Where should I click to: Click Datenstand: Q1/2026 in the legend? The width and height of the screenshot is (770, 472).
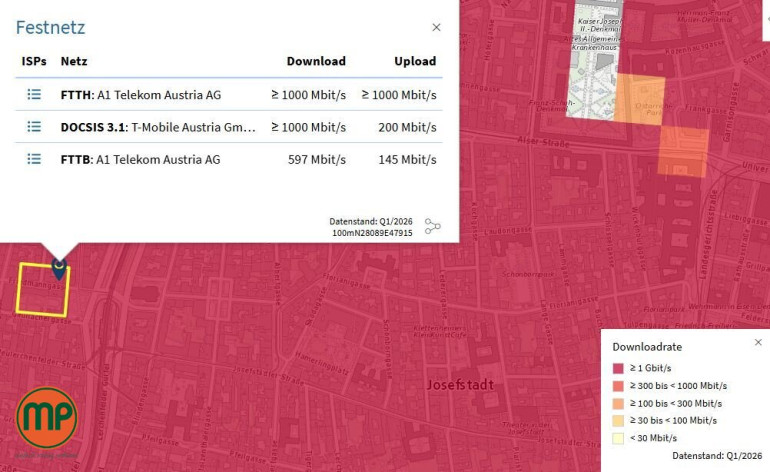[x=717, y=456]
